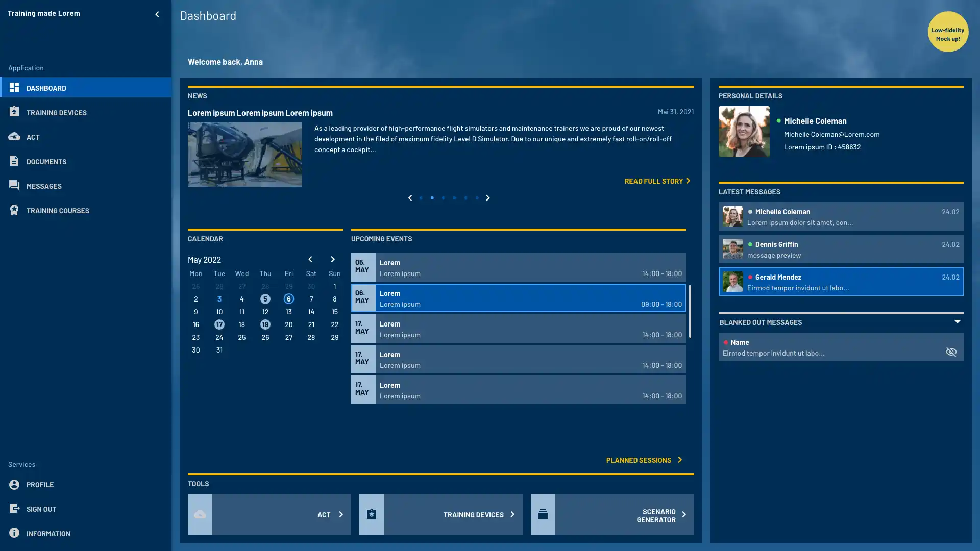This screenshot has height=551, width=980.
Task: Select the second news carousel dot
Action: pyautogui.click(x=432, y=198)
